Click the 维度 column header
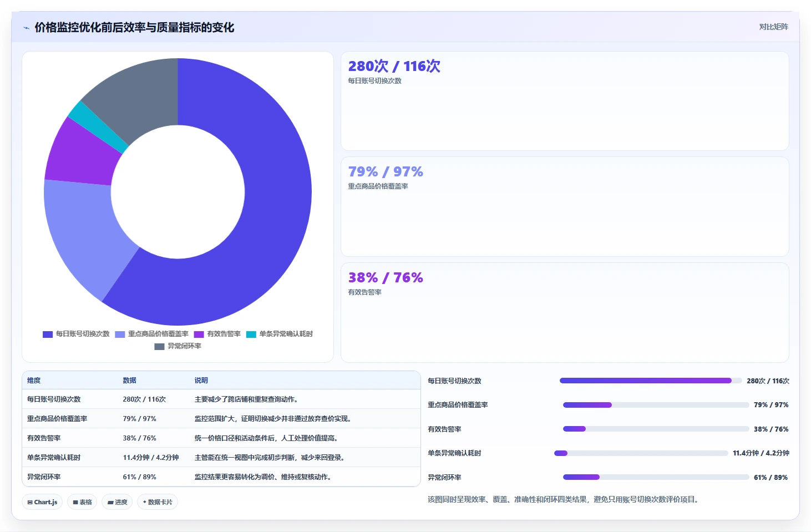This screenshot has height=532, width=811. coord(34,381)
